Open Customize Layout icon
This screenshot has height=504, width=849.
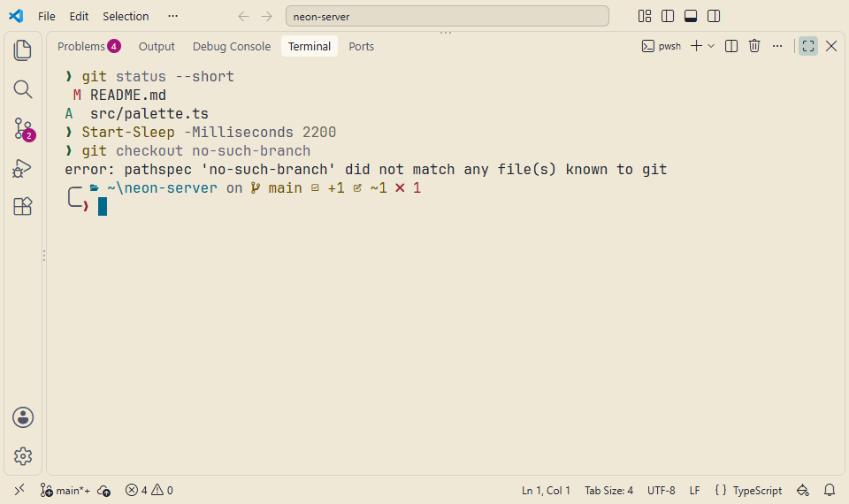coord(645,16)
